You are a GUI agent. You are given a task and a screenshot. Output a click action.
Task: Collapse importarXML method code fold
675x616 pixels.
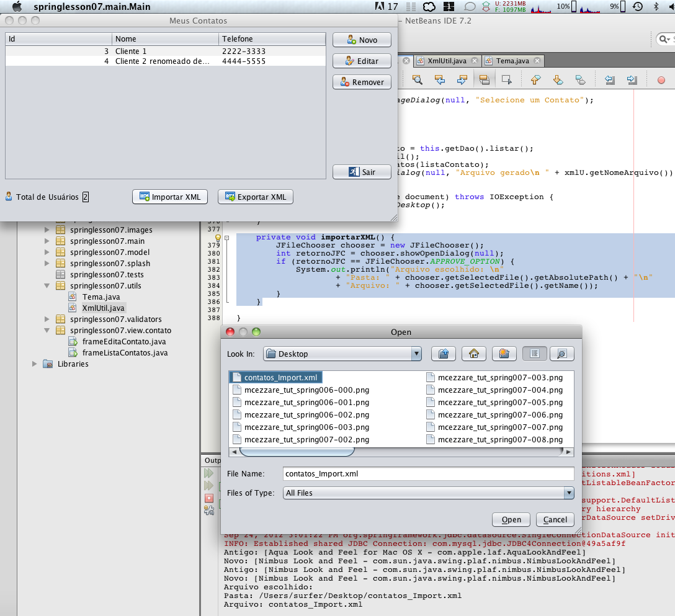point(227,238)
